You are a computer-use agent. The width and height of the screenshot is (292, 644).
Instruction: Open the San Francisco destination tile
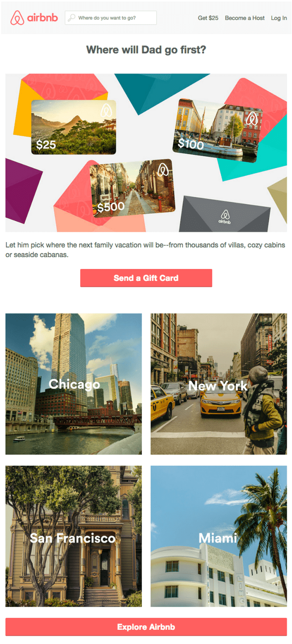[x=74, y=536]
